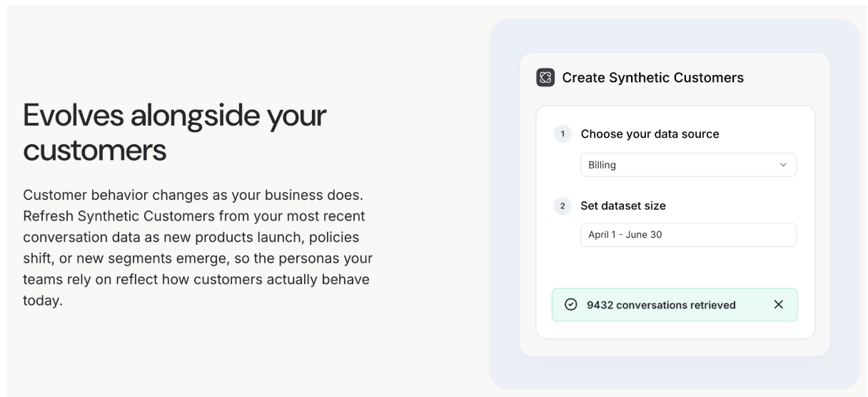Click the step 2 number badge

click(562, 206)
